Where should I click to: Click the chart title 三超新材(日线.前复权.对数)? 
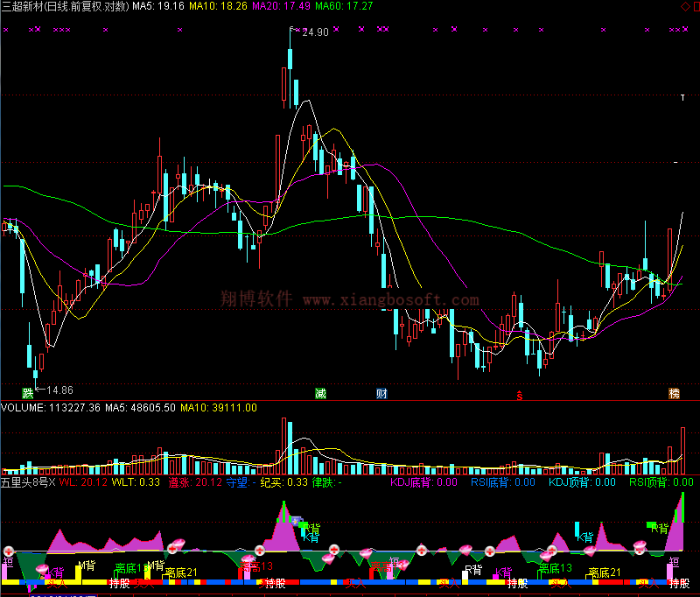[65, 6]
